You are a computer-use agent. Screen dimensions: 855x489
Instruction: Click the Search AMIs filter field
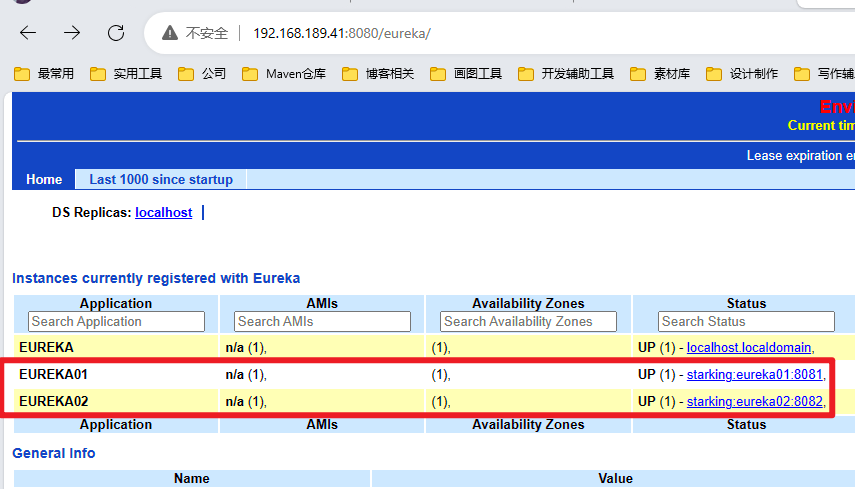coord(322,322)
